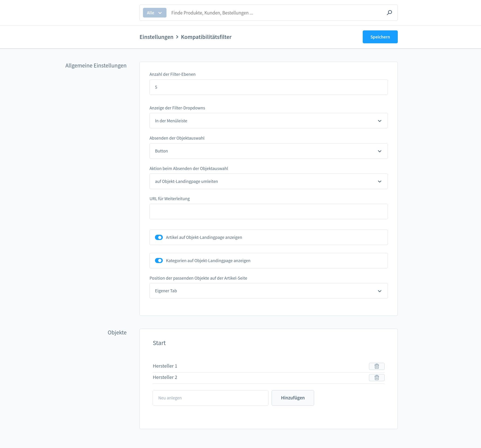Viewport: 481px width, 448px height.
Task: Open 'Position der passenden Objekte' select
Action: (268, 291)
